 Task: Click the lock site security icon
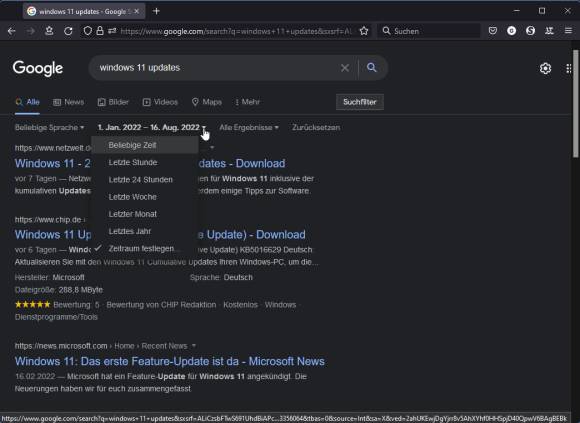coord(100,31)
